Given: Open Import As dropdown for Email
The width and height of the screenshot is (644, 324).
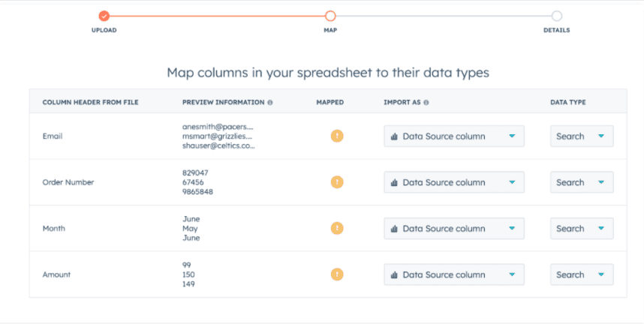Looking at the screenshot, I should coord(453,136).
